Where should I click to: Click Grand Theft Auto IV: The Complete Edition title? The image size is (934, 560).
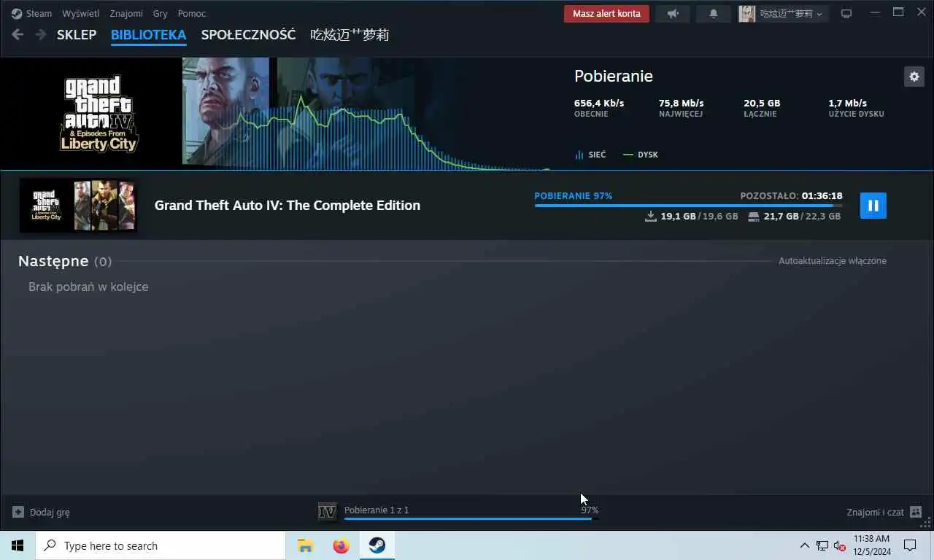[287, 205]
